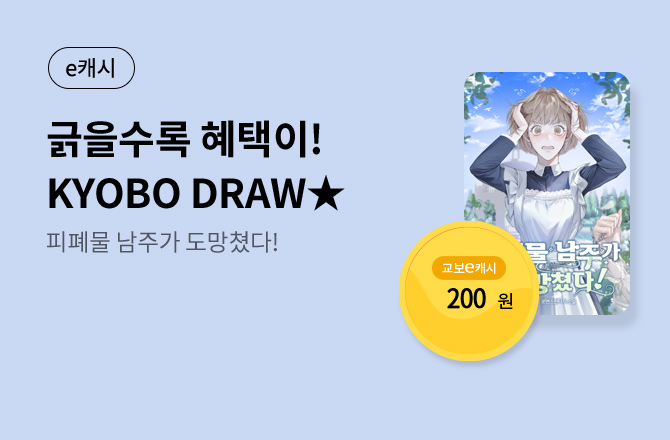Viewport: 670px width, 440px height.
Task: Click the black star after DRAW
Action: click(327, 193)
